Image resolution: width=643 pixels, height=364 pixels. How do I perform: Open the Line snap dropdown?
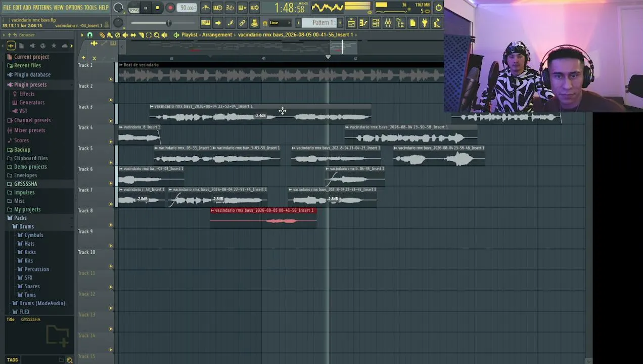tap(279, 23)
